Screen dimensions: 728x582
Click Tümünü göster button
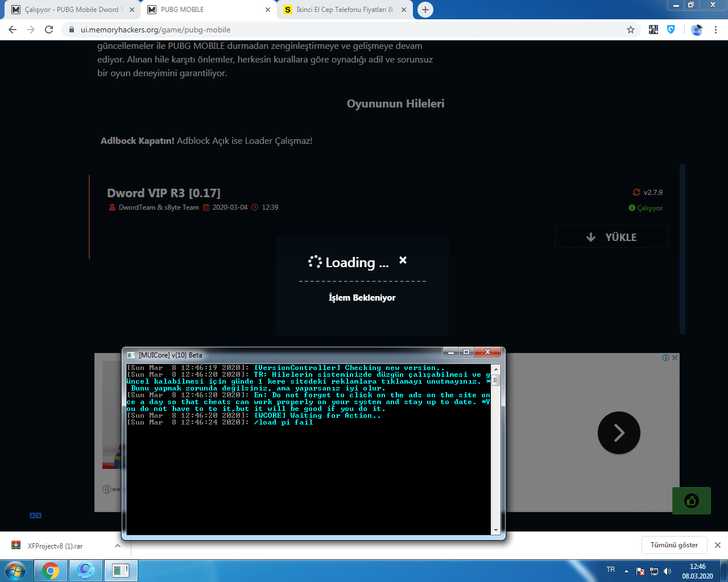(x=674, y=545)
